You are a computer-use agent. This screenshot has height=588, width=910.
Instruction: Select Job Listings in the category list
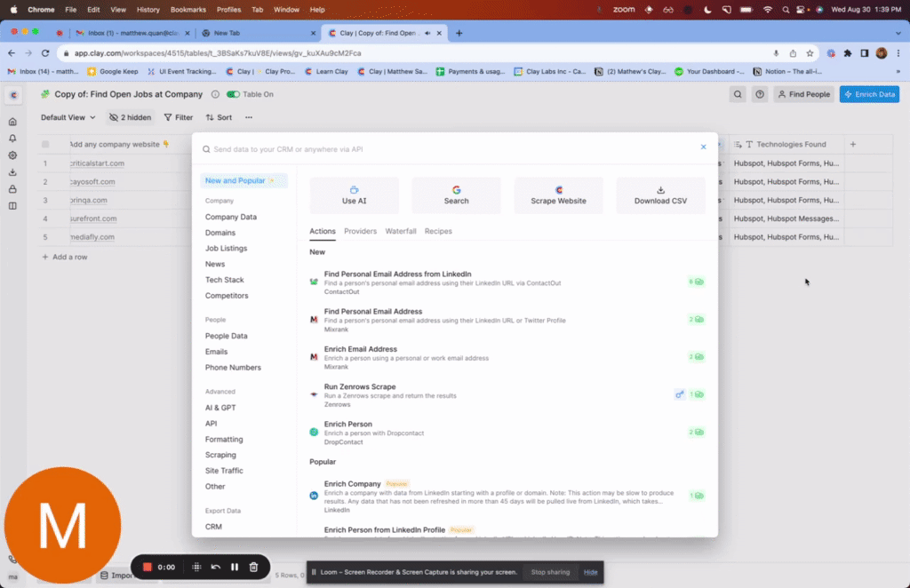click(x=226, y=249)
